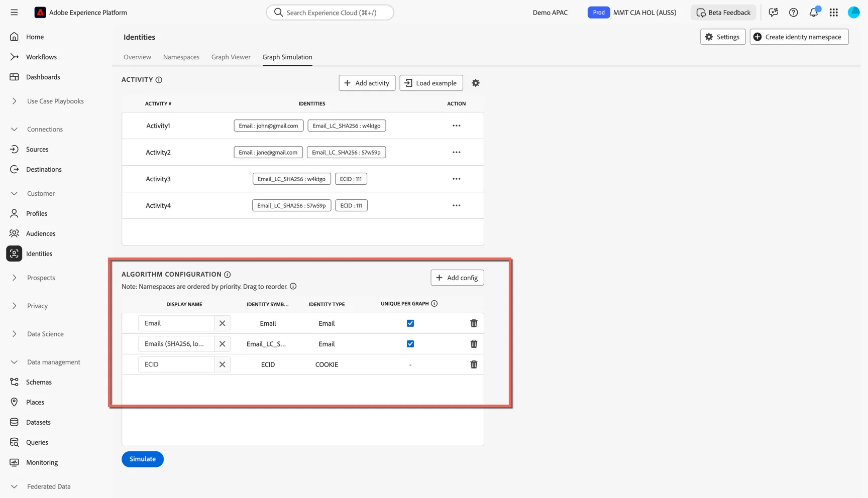
Task: Click info icon beside Algorithm Configuration
Action: click(x=228, y=275)
